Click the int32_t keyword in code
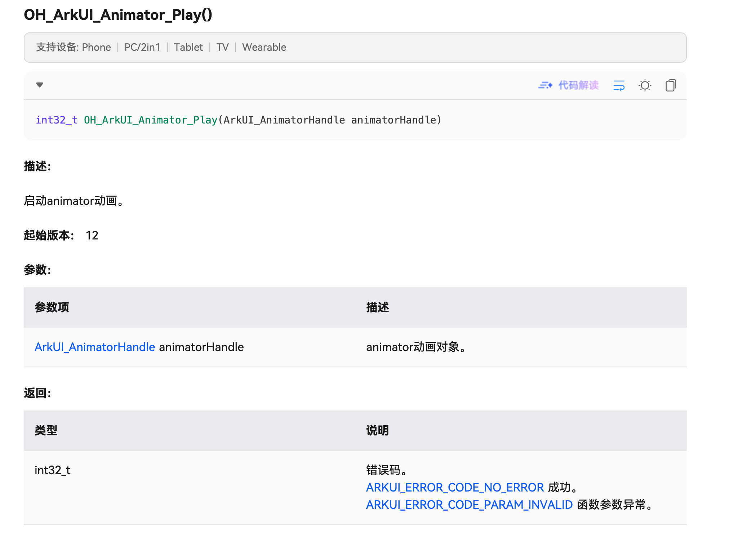Viewport: 756px width, 543px height. (x=57, y=120)
